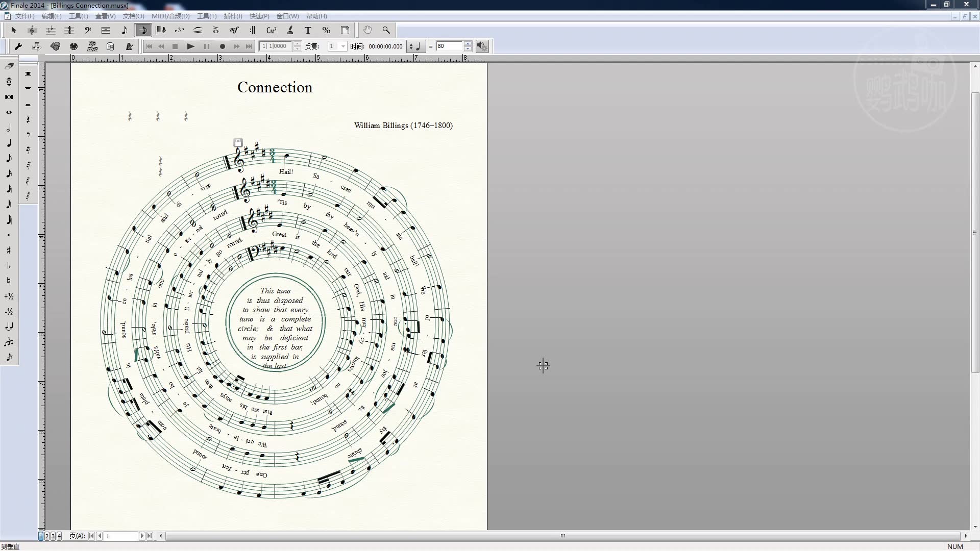Select the HyperScribe tool with microphone icon

pyautogui.click(x=161, y=30)
